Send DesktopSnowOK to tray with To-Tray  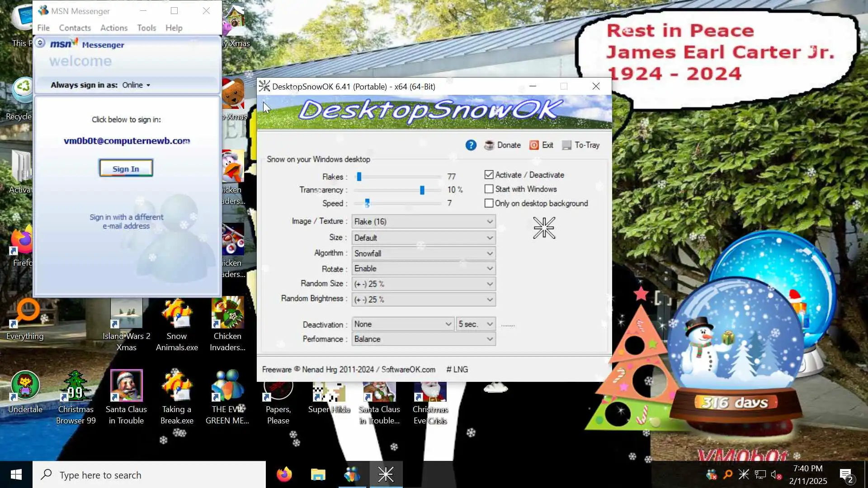(x=580, y=145)
